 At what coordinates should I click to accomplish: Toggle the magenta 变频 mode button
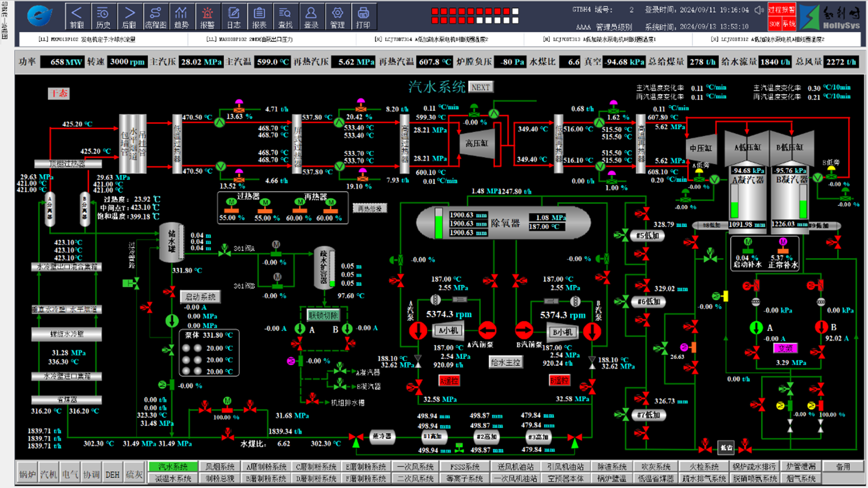[x=785, y=348]
